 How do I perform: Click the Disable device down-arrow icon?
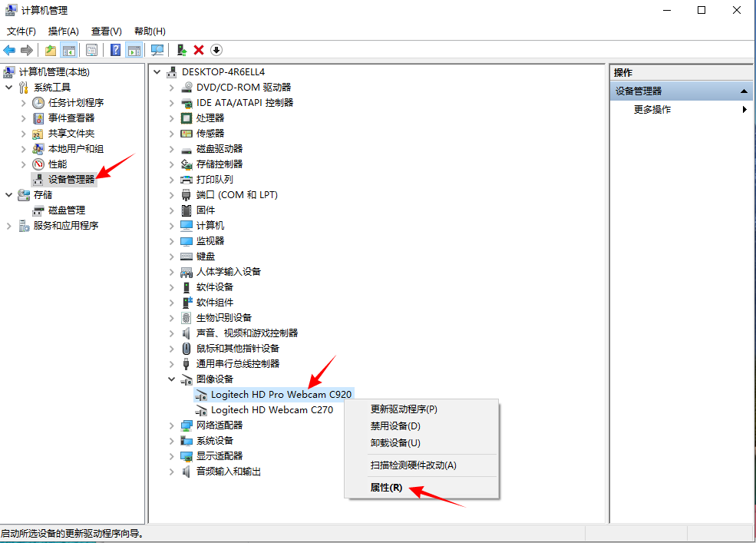(216, 50)
